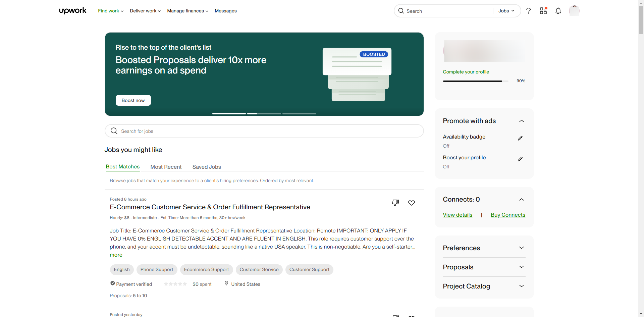Switch to the Most Recent tab
The height and width of the screenshot is (317, 644).
pos(166,167)
